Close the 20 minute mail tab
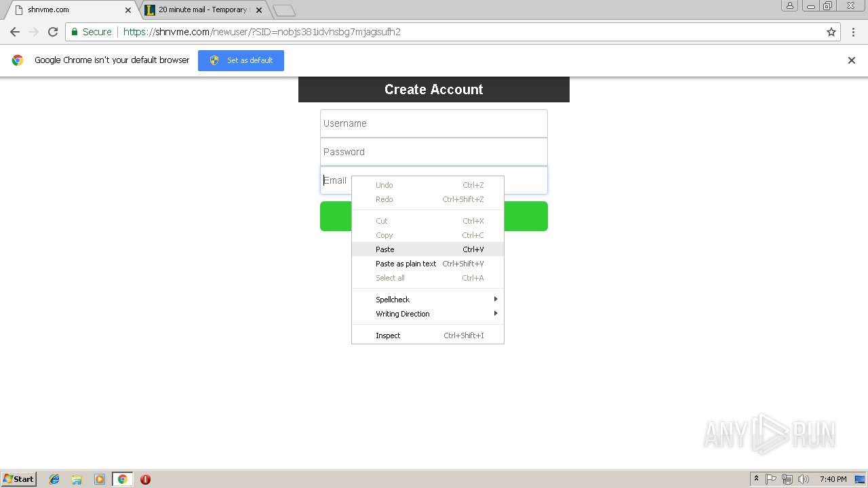Image resolution: width=868 pixels, height=488 pixels. pyautogui.click(x=259, y=10)
